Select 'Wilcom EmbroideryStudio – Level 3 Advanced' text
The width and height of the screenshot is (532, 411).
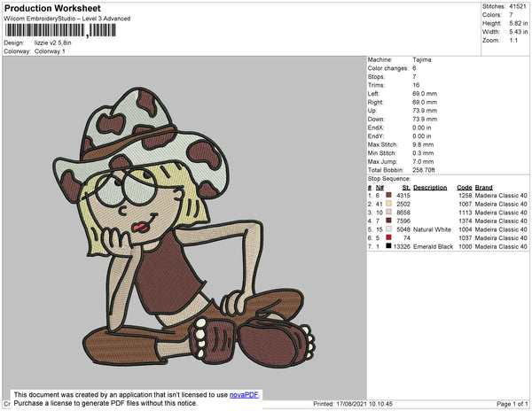[x=67, y=19]
